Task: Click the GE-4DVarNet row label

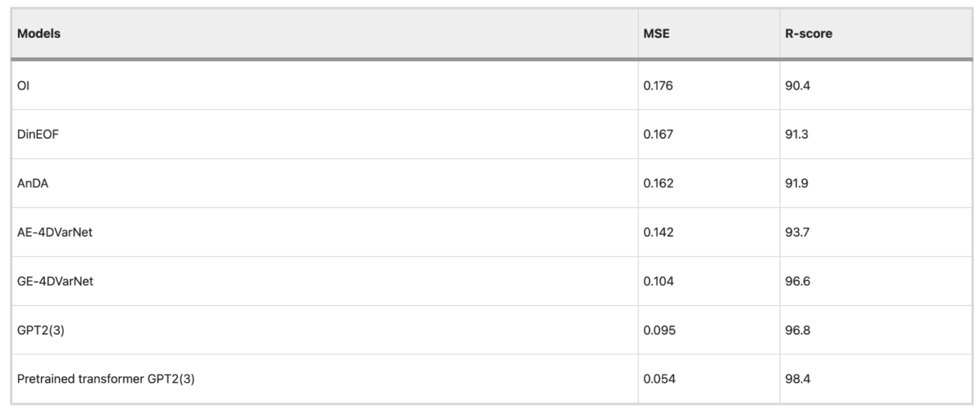Action: point(51,281)
